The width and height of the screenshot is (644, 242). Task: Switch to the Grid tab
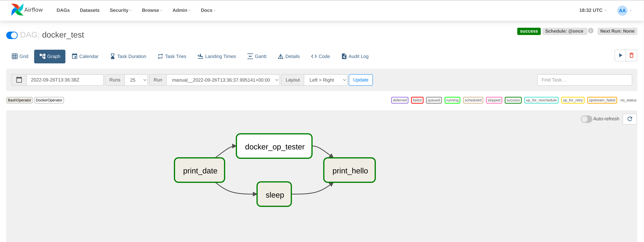click(x=20, y=56)
